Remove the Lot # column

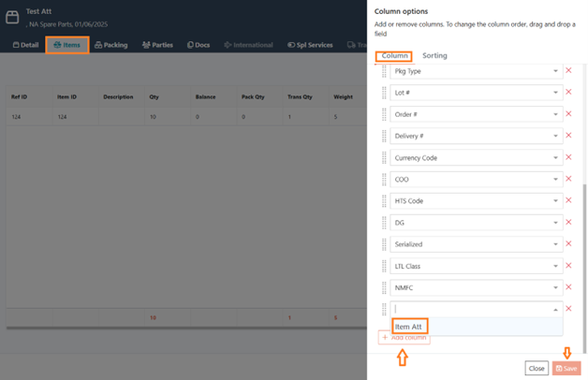568,92
